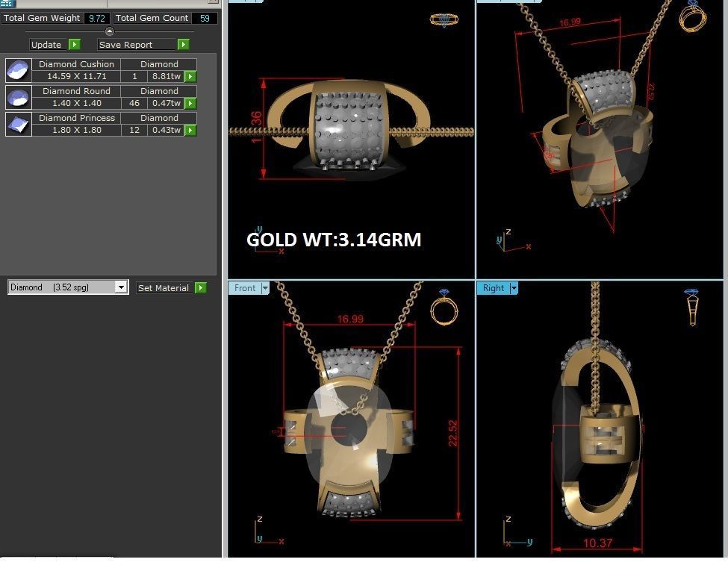This screenshot has height=571, width=728.
Task: Click the Diamond Princess gem thumbnail
Action: click(x=19, y=125)
